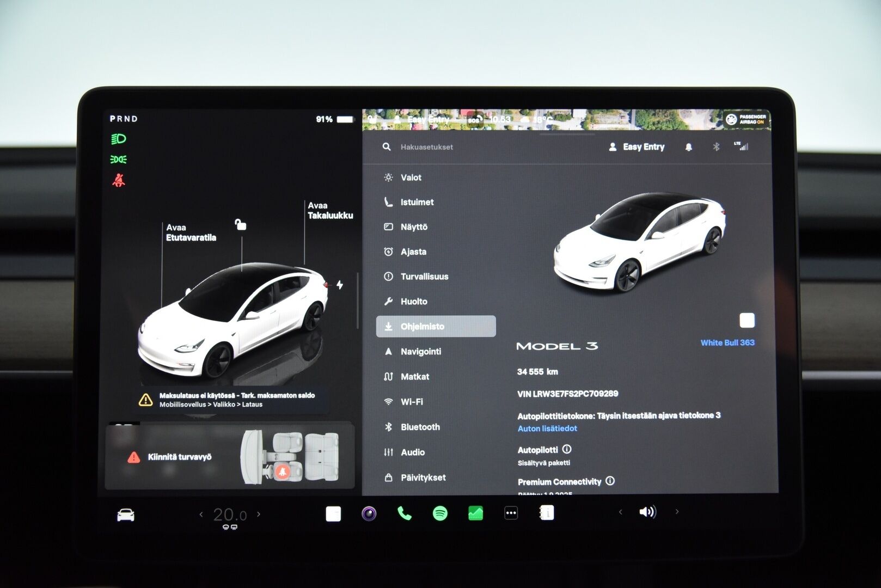Open the white notes app icon in dock
This screenshot has height=588, width=881.
coord(333,513)
